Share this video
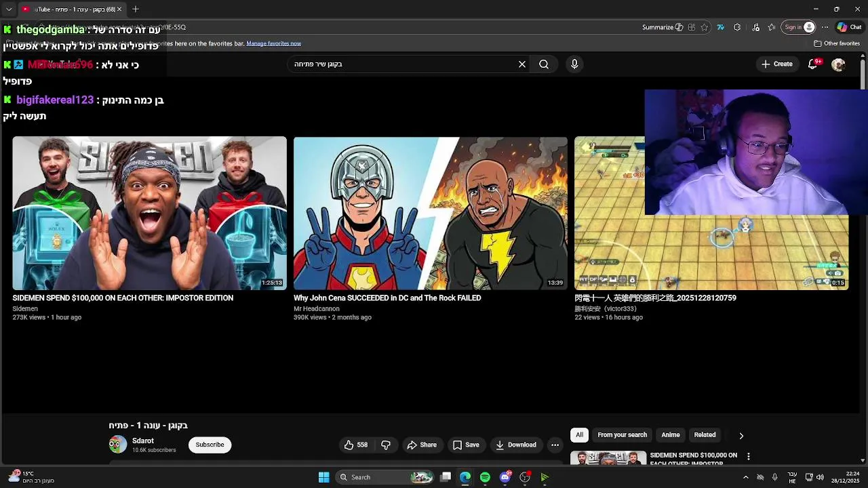Viewport: 868px width, 488px height. click(422, 445)
